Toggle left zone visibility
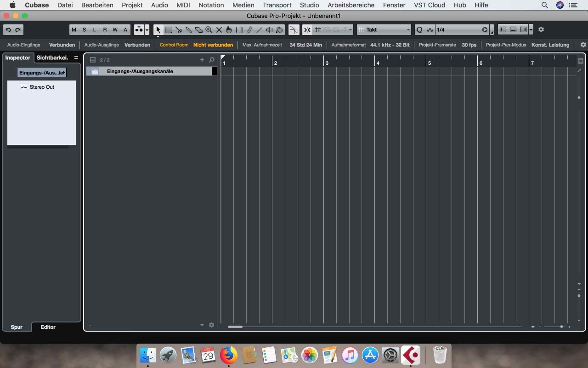 (503, 30)
